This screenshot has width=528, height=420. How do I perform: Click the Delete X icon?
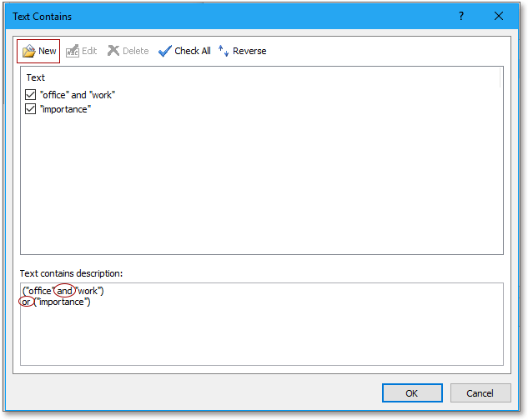(x=113, y=51)
